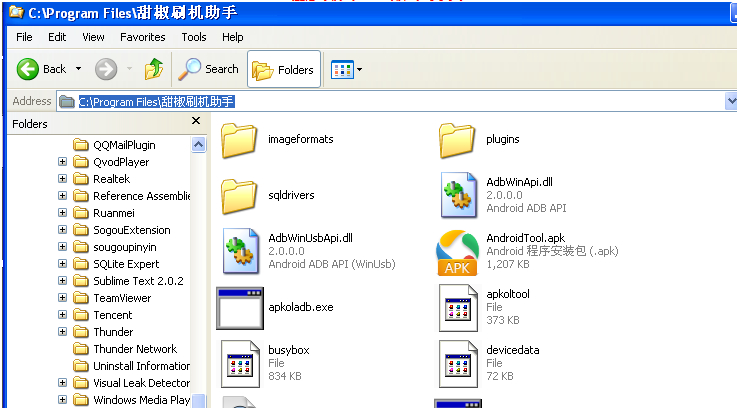Open the View menu

click(93, 37)
